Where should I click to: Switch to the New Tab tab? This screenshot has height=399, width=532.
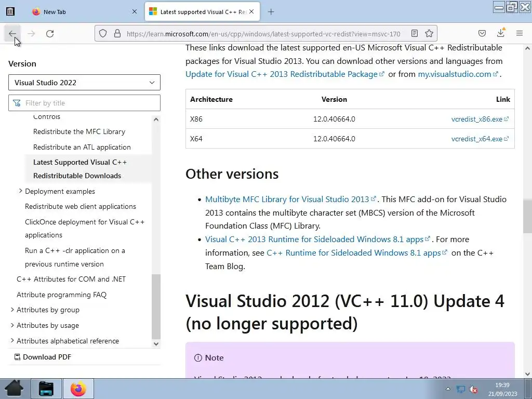pos(85,11)
